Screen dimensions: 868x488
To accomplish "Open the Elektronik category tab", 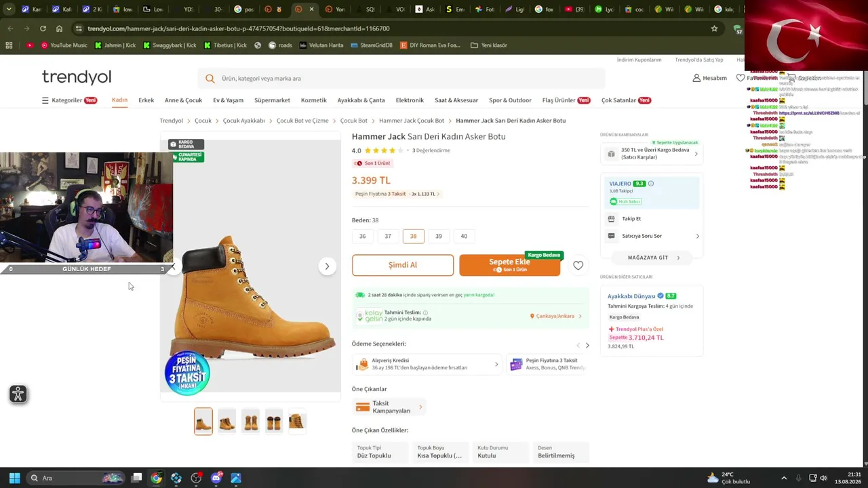I will click(x=410, y=100).
